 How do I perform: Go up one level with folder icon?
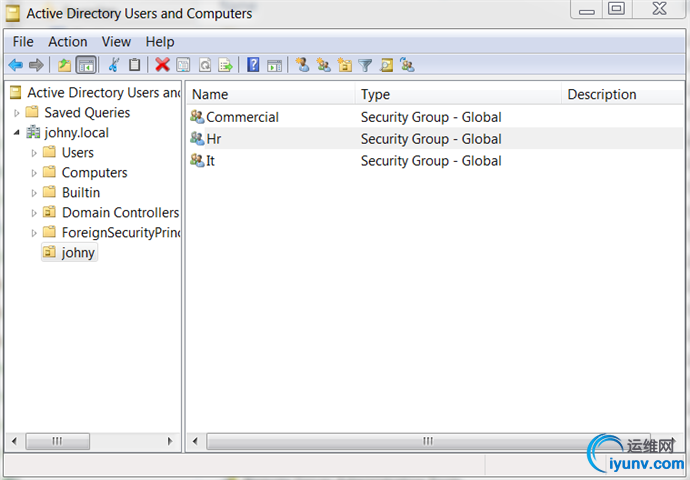(64, 66)
